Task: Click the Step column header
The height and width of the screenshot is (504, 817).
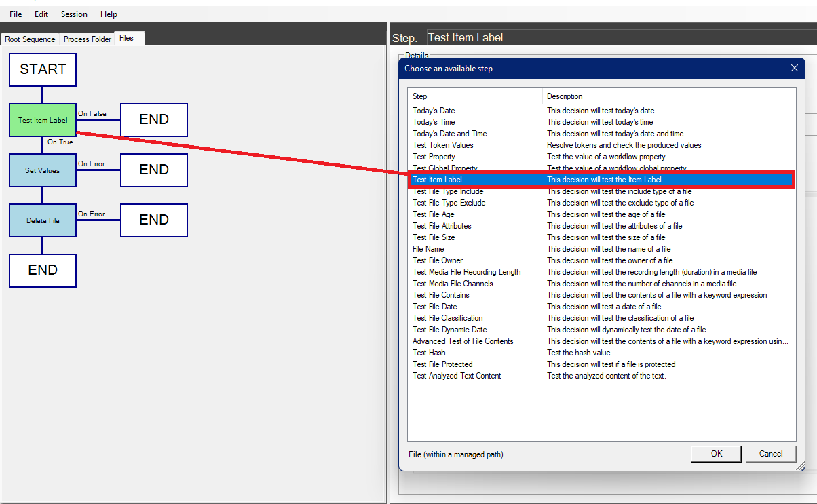Action: 475,96
